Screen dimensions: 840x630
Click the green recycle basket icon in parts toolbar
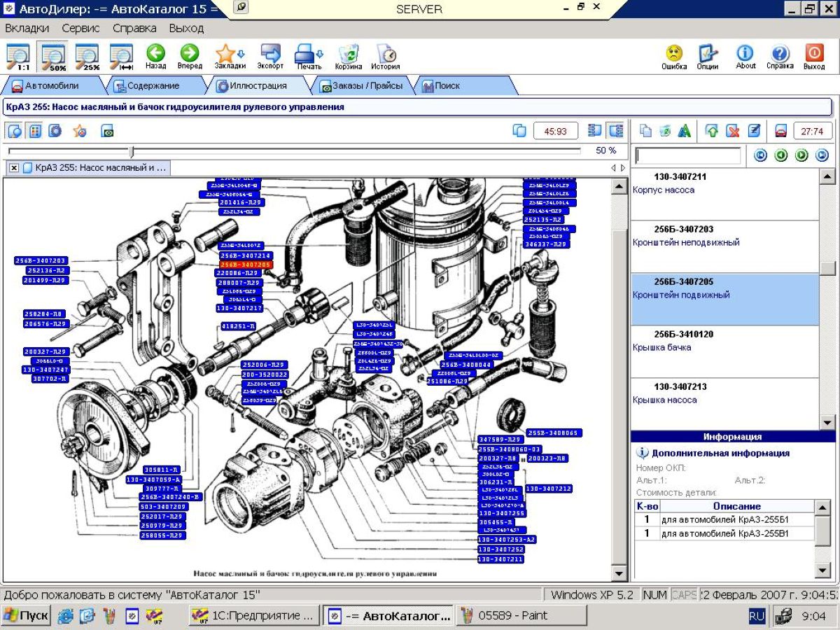665,131
